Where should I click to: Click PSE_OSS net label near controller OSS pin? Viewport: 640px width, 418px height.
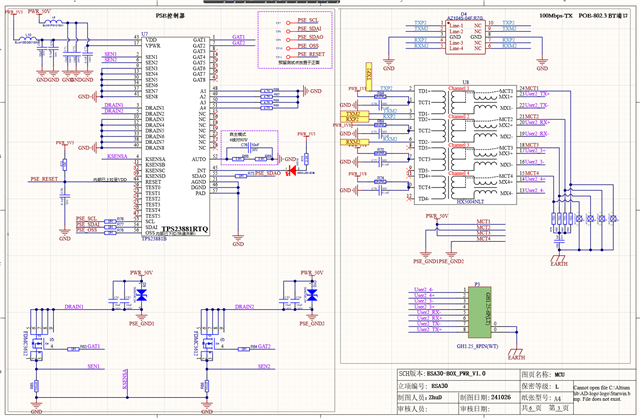click(87, 230)
